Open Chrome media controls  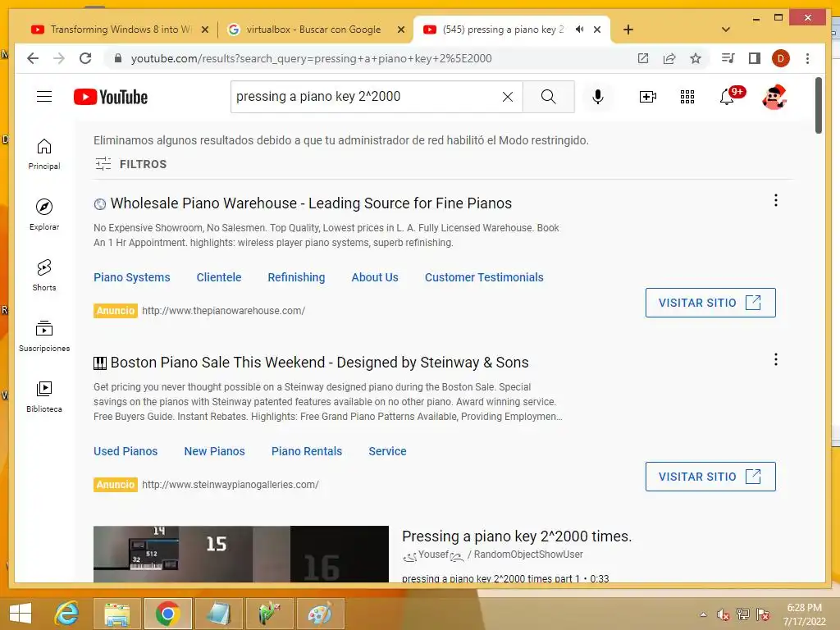[x=728, y=58]
